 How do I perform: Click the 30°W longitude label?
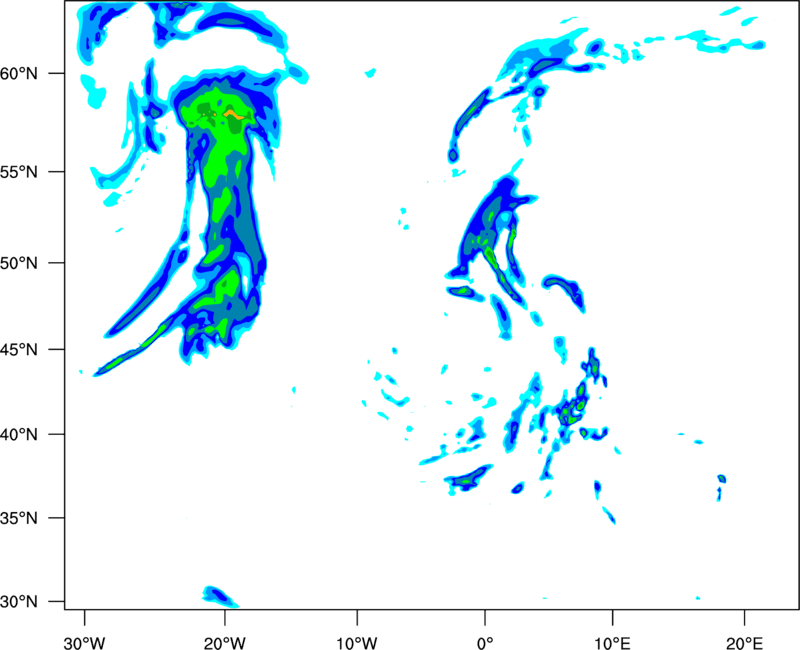pos(84,643)
